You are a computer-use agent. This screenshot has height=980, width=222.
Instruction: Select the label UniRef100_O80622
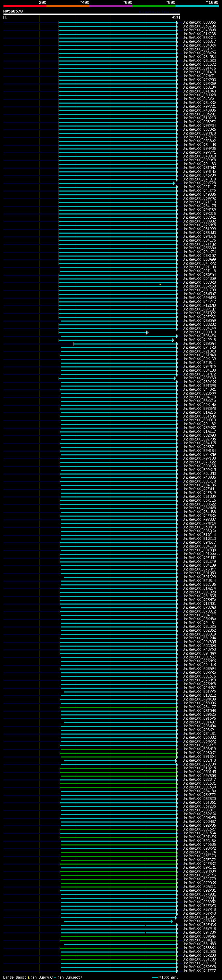[199, 504]
